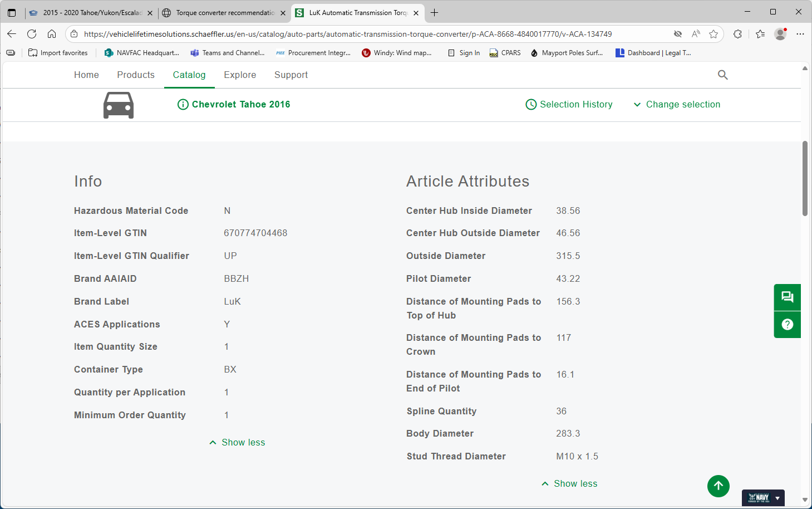Open the Extensions puzzle icon
The width and height of the screenshot is (812, 509).
[738, 34]
